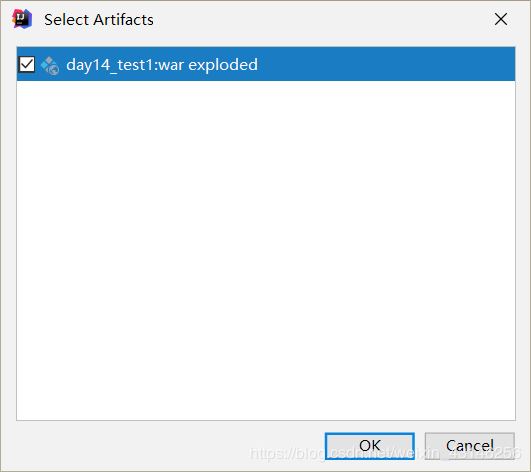Click the X icon at the title bar's end
531x472 pixels.
(x=501, y=19)
